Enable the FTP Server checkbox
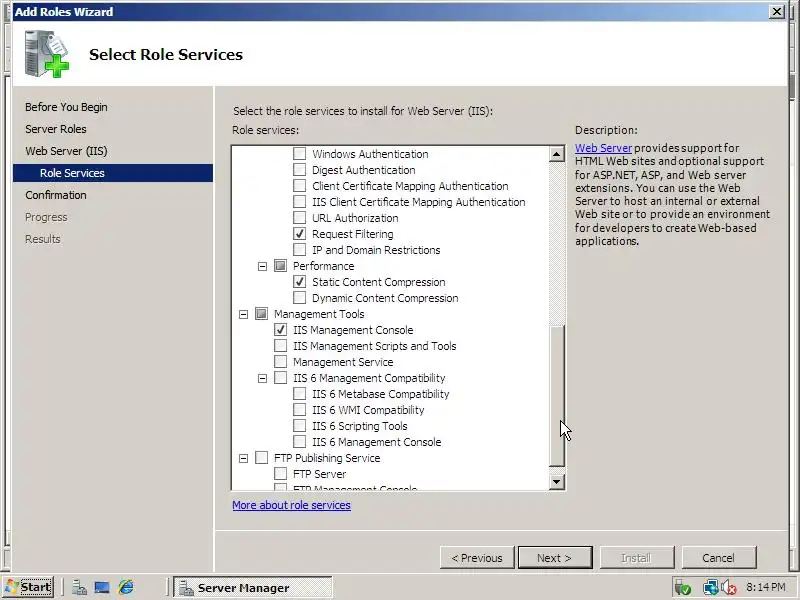Screen dimensions: 800x600 tap(280, 473)
